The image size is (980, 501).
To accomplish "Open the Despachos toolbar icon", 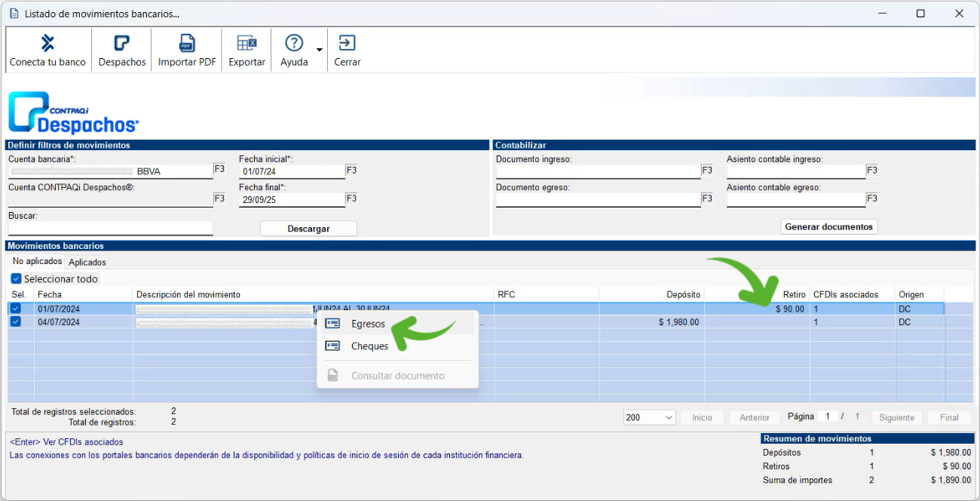I will point(121,44).
